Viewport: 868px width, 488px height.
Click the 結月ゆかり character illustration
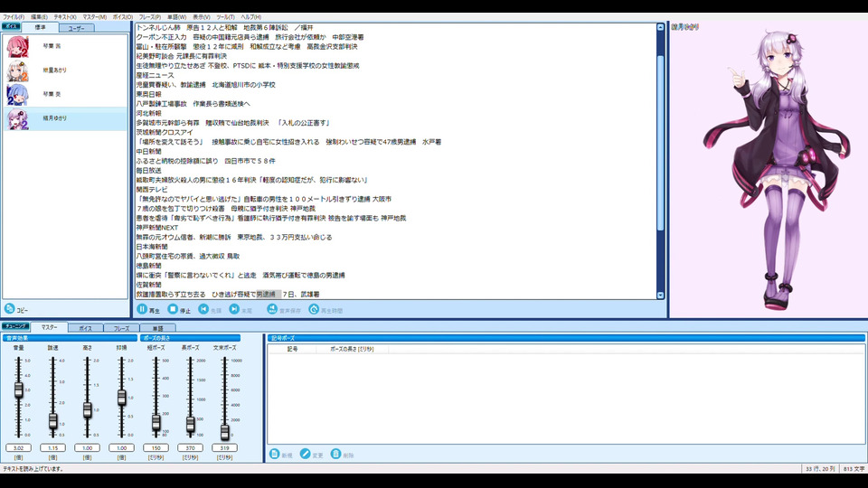click(x=778, y=169)
